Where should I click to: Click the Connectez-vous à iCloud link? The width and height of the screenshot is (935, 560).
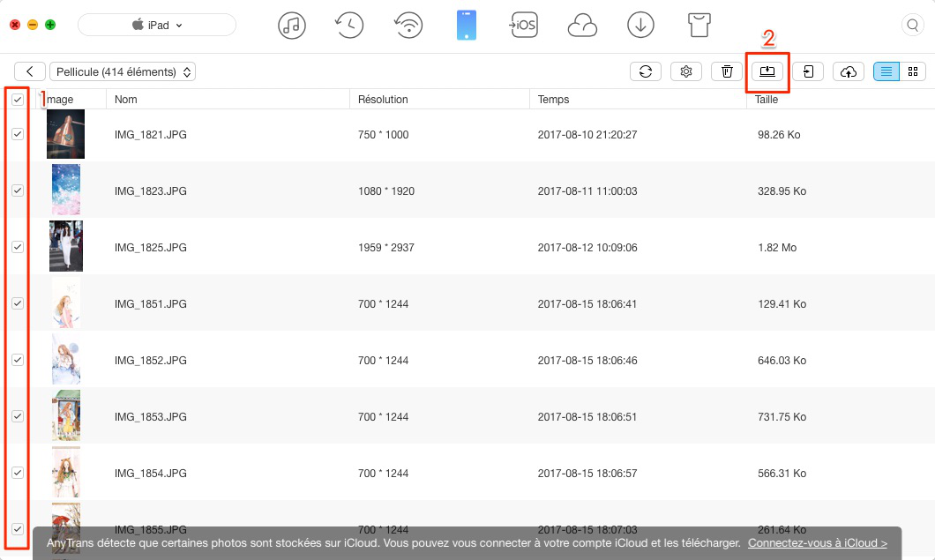(x=818, y=542)
